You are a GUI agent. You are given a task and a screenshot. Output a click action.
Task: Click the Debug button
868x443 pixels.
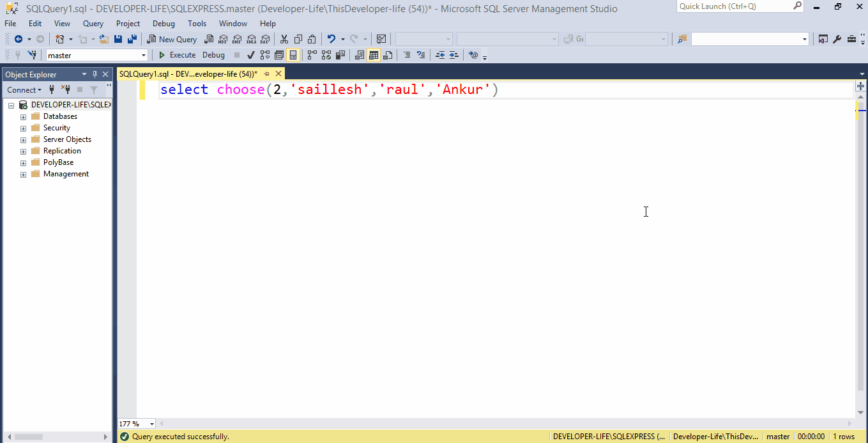(213, 55)
